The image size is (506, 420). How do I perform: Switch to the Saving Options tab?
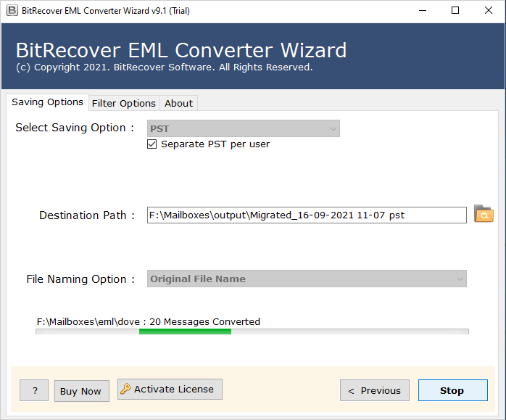click(x=47, y=102)
